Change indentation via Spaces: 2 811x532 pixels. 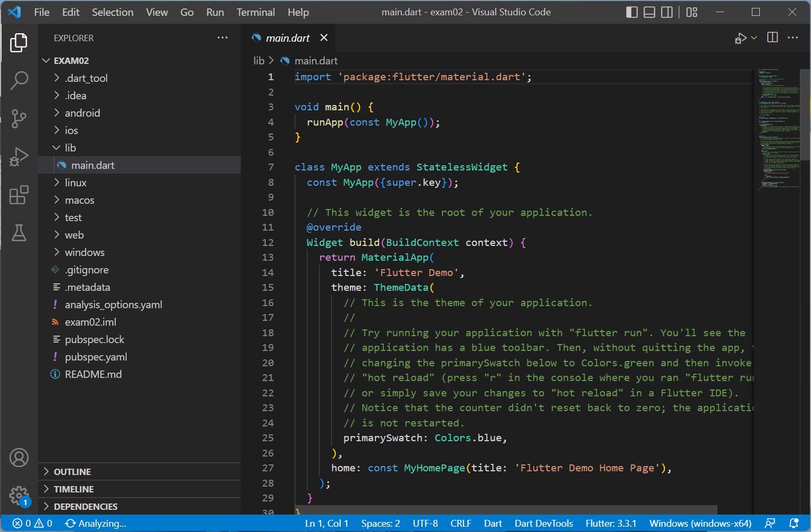(x=381, y=524)
